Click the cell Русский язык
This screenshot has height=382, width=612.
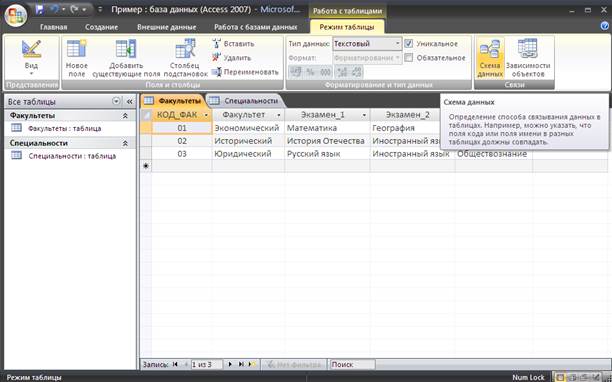coord(327,154)
